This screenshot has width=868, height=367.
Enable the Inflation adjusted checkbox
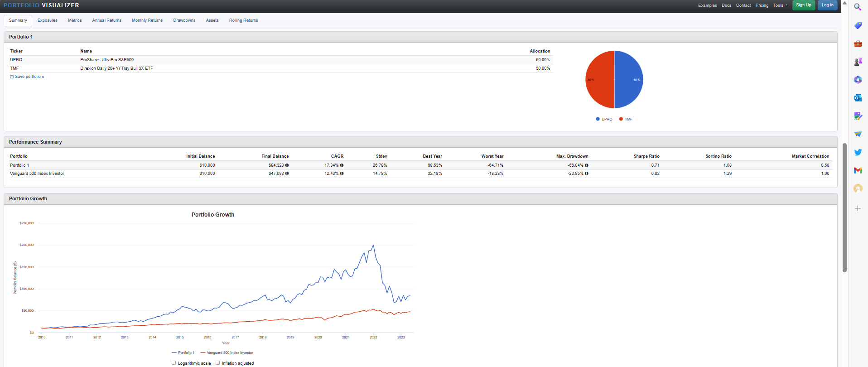[x=217, y=363]
